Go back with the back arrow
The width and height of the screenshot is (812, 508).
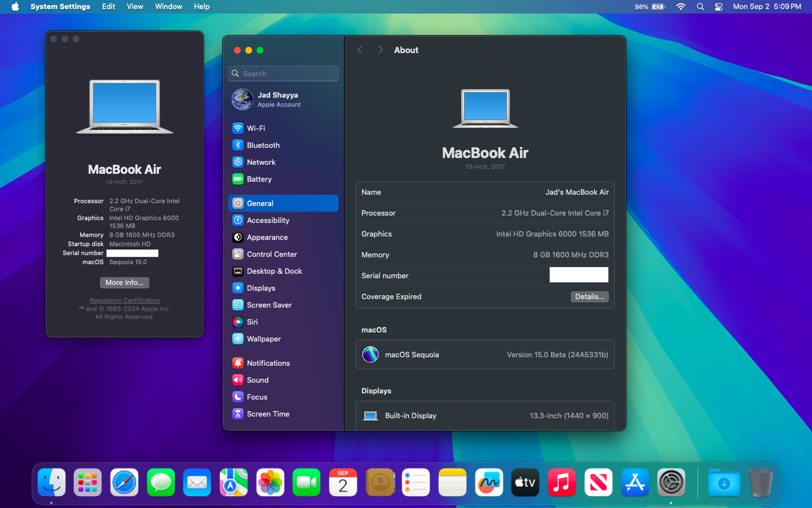click(360, 50)
